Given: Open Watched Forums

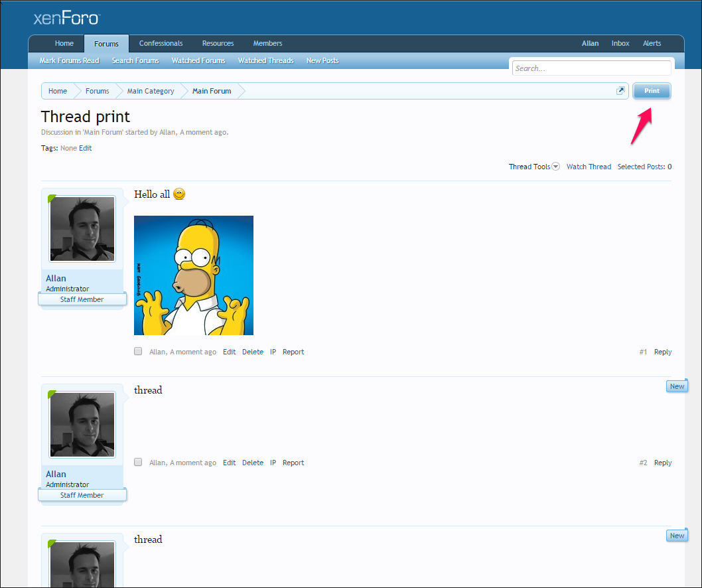Looking at the screenshot, I should coord(198,60).
